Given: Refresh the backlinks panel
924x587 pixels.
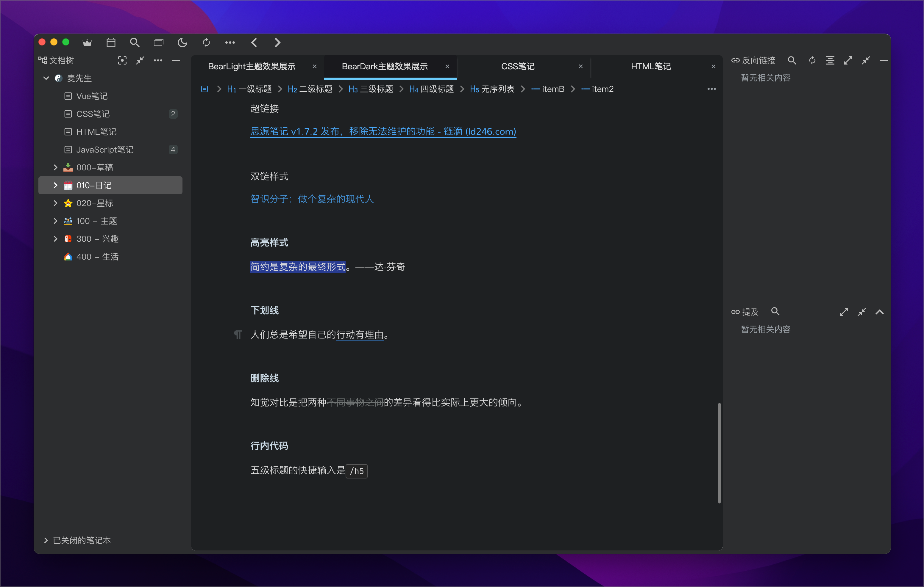Looking at the screenshot, I should click(x=812, y=60).
